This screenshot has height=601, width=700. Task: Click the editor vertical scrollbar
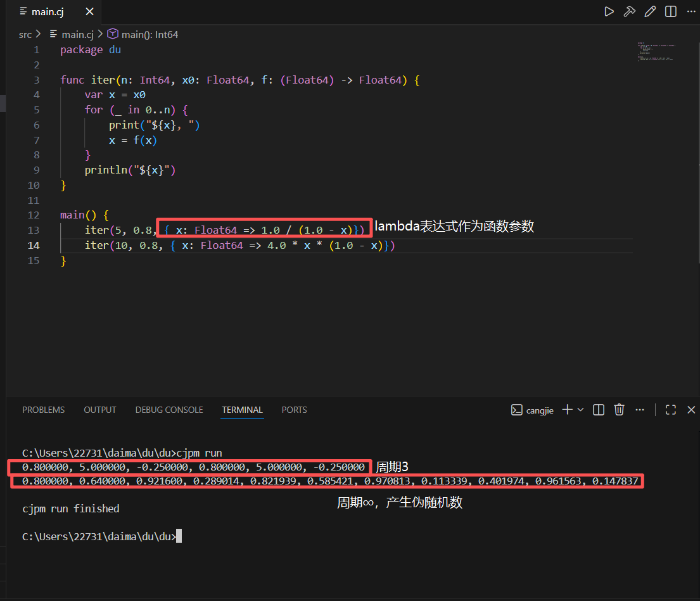[697, 152]
